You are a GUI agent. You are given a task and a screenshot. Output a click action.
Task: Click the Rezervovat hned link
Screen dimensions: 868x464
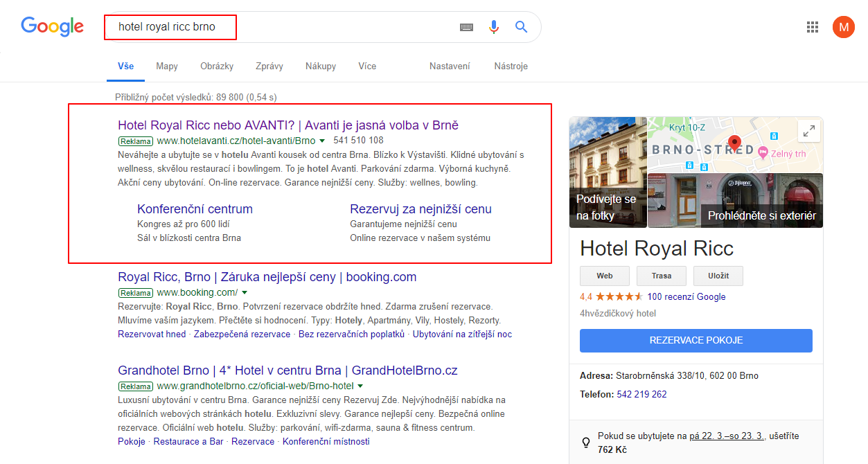tap(152, 334)
